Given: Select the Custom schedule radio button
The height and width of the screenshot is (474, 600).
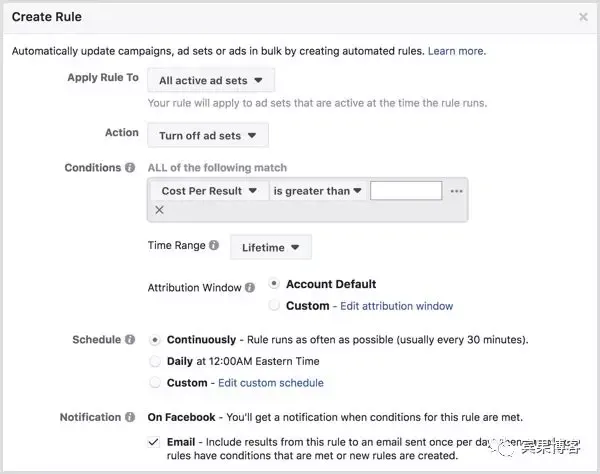Looking at the screenshot, I should 155,383.
